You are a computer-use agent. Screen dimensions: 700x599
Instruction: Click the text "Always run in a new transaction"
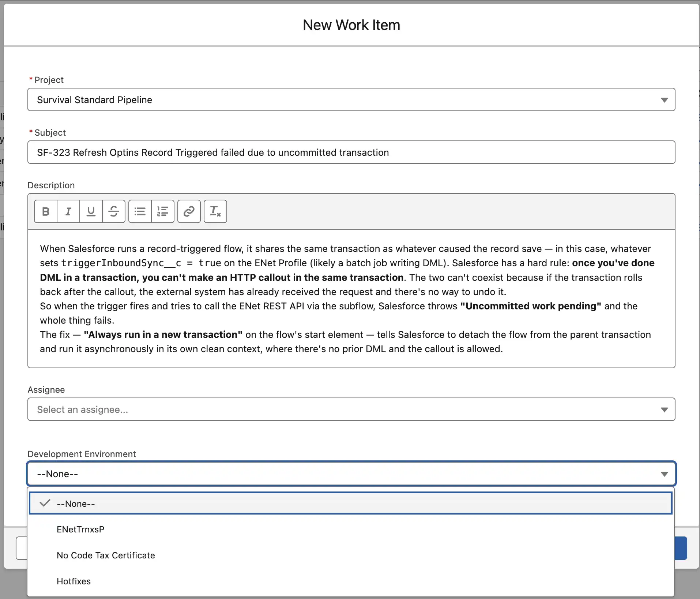click(163, 335)
